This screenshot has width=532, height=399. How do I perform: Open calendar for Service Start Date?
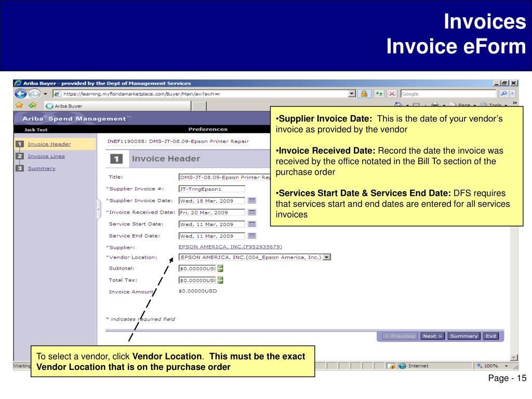click(x=252, y=224)
